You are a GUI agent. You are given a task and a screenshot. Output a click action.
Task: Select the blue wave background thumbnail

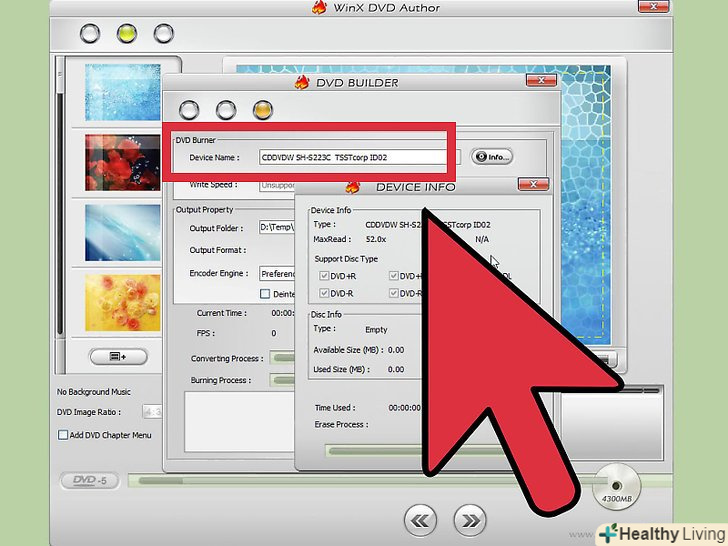(123, 233)
